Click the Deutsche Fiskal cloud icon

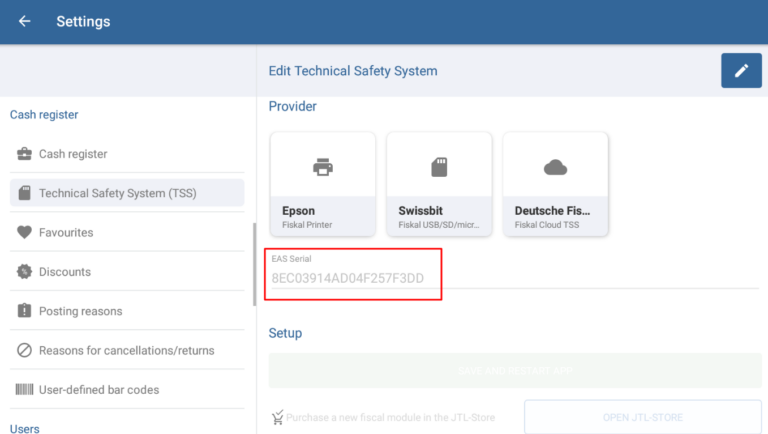point(555,167)
